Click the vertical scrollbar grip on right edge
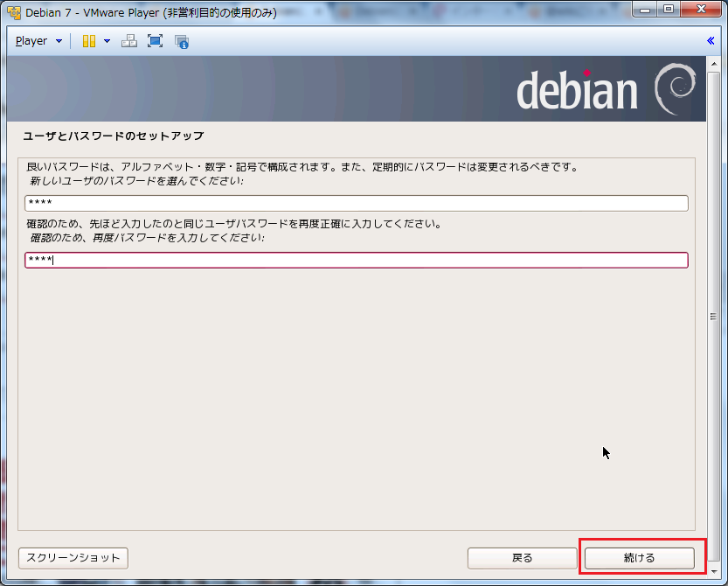 click(x=712, y=317)
